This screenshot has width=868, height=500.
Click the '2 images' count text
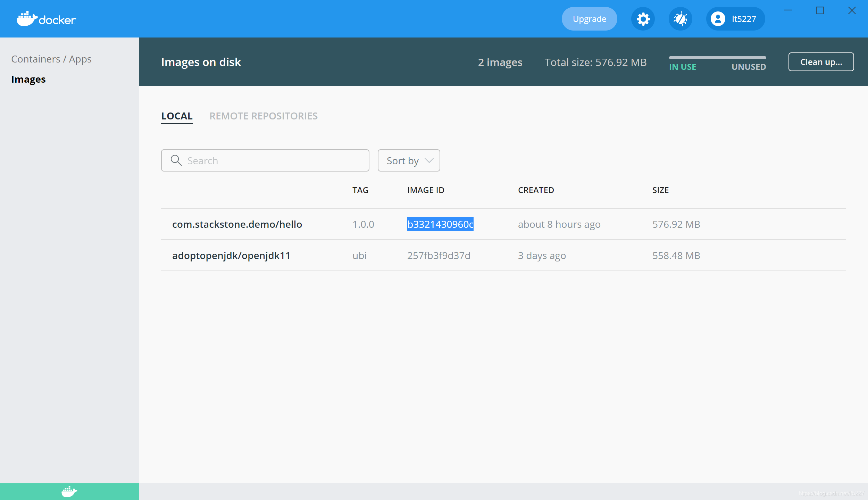(x=500, y=62)
